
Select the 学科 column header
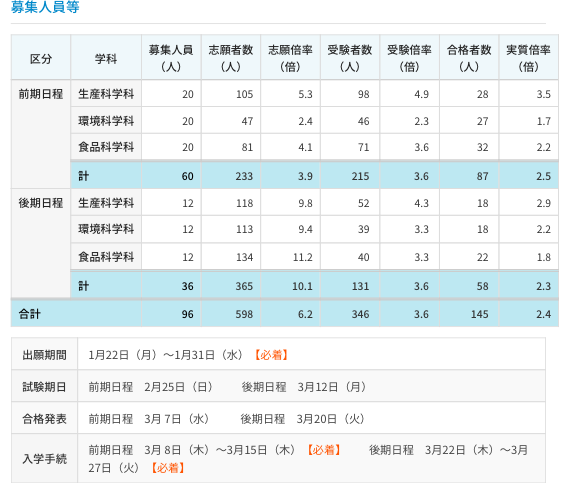(106, 58)
